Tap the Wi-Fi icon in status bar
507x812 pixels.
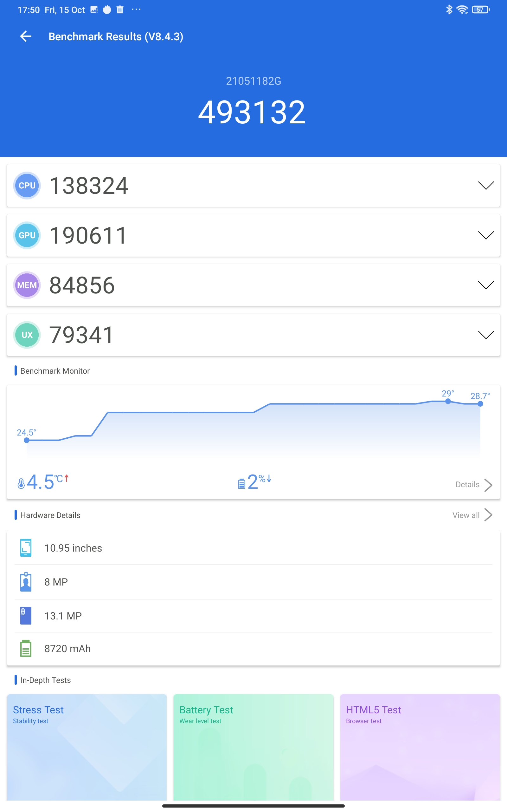(462, 10)
